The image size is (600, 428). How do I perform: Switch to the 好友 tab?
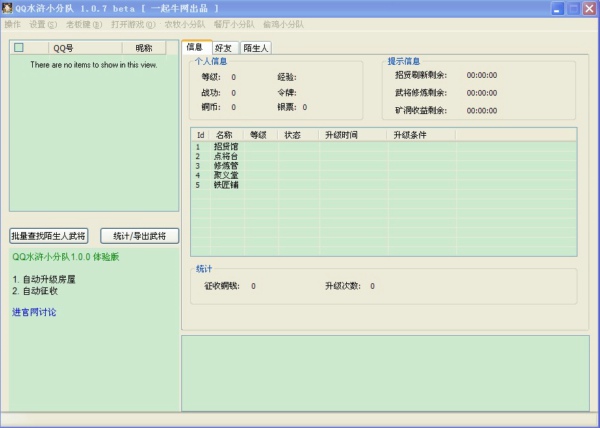[225, 48]
